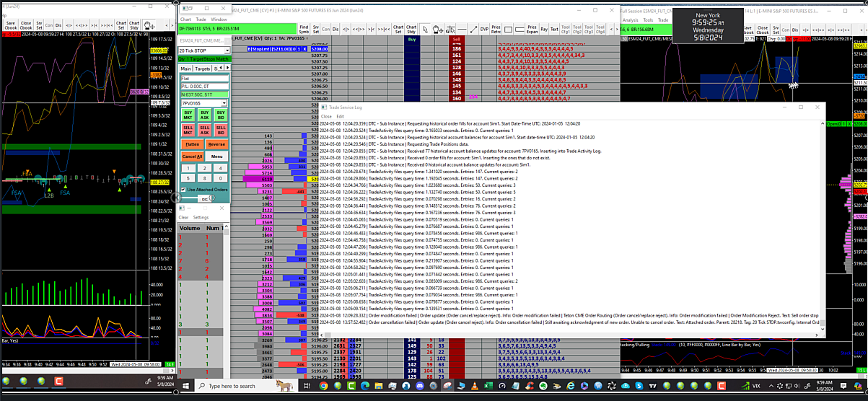
Task: Click the Srv Set toolbar button
Action: [316, 30]
